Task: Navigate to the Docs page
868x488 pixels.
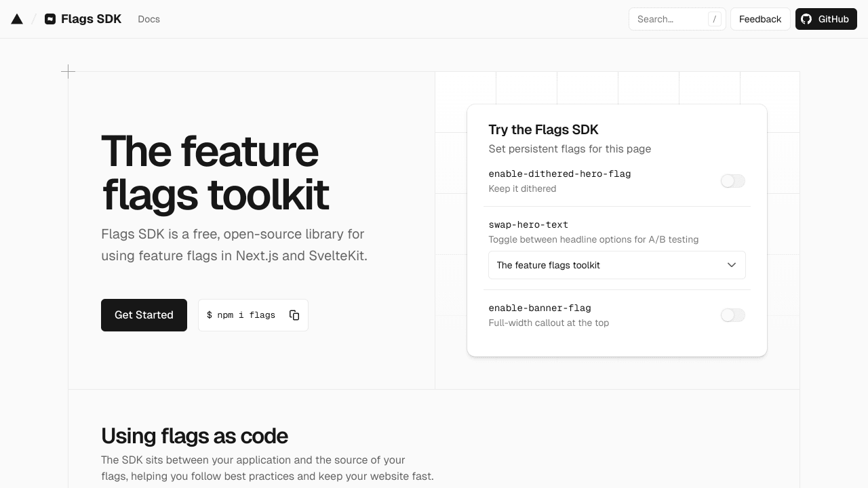Action: 149,19
